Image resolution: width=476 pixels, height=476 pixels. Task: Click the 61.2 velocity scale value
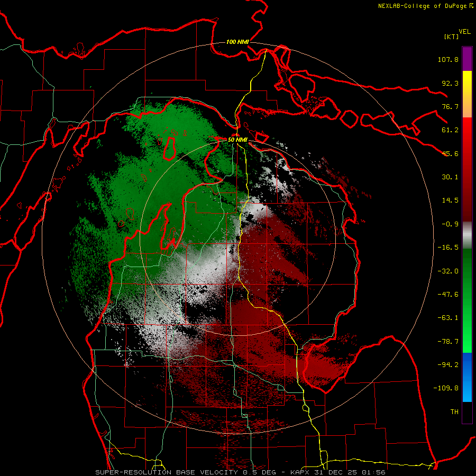pyautogui.click(x=450, y=130)
